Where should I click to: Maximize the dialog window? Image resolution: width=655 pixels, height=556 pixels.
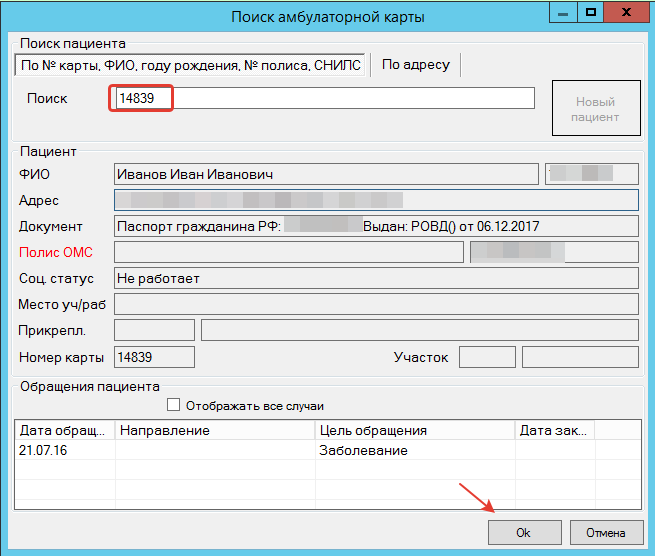point(592,13)
